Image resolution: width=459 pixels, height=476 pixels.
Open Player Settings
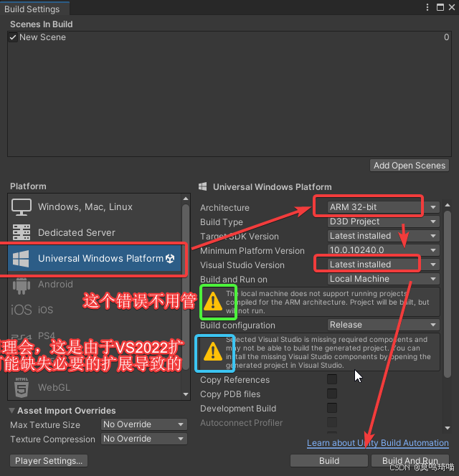pos(49,461)
